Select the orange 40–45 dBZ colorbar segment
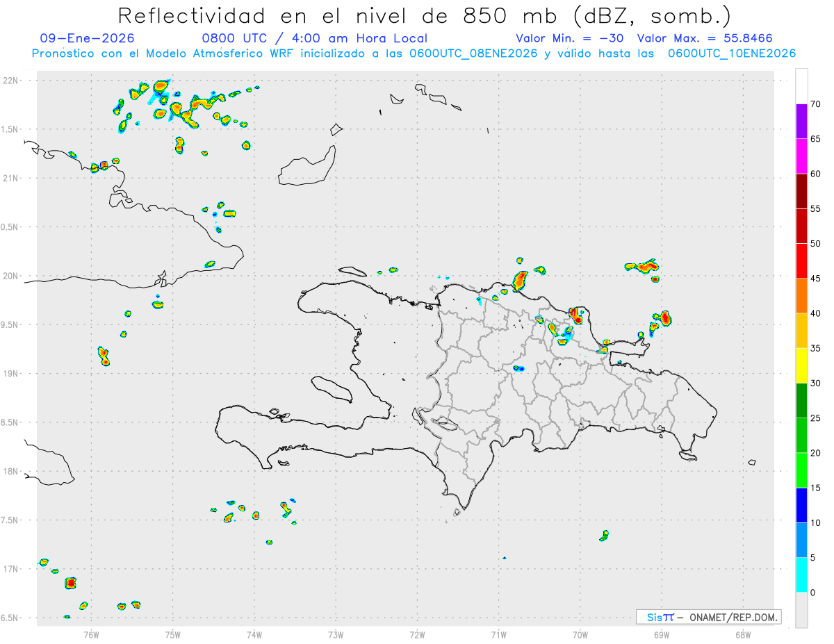The image size is (834, 644). coord(801,296)
